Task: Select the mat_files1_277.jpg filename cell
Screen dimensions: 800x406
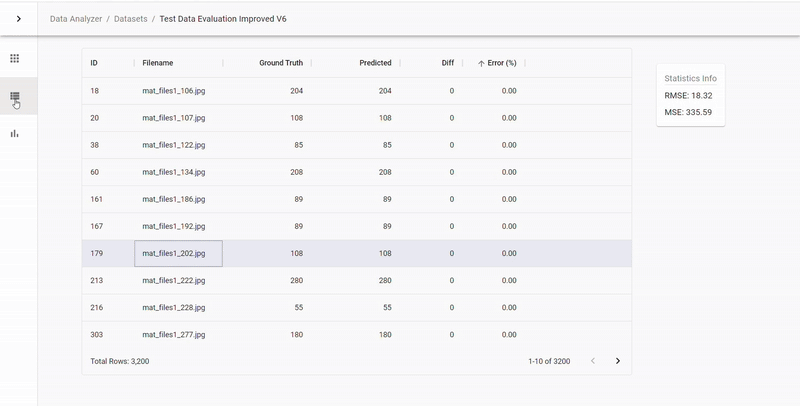Action: [179, 335]
